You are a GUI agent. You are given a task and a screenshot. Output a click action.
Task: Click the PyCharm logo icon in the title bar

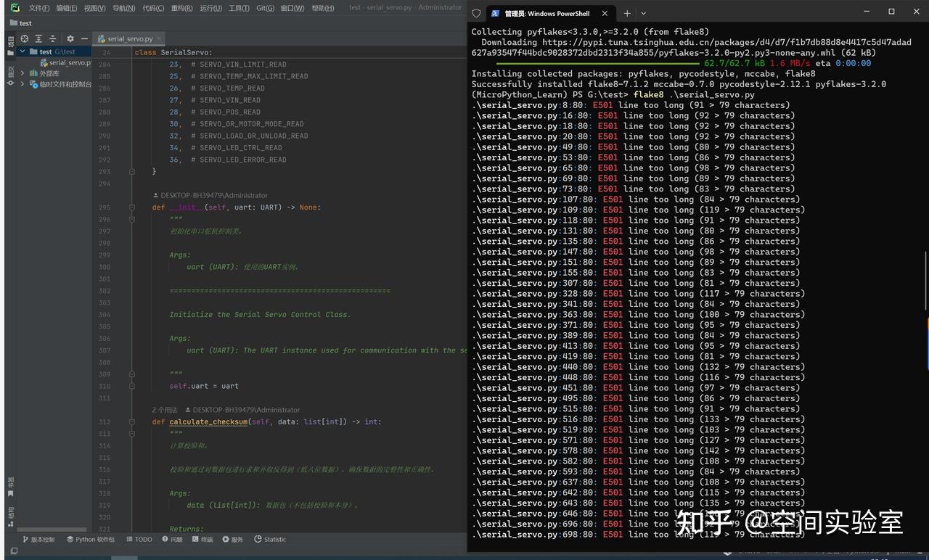(x=15, y=8)
